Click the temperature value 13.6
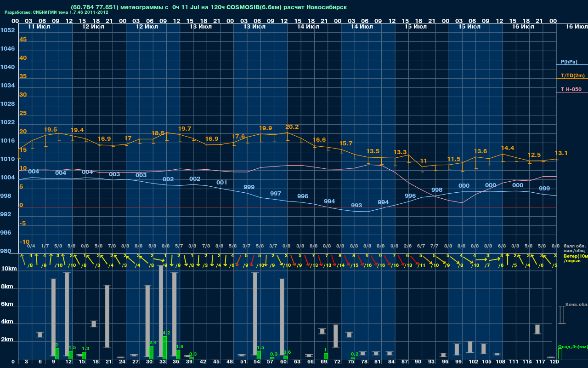The image size is (588, 368). point(481,151)
